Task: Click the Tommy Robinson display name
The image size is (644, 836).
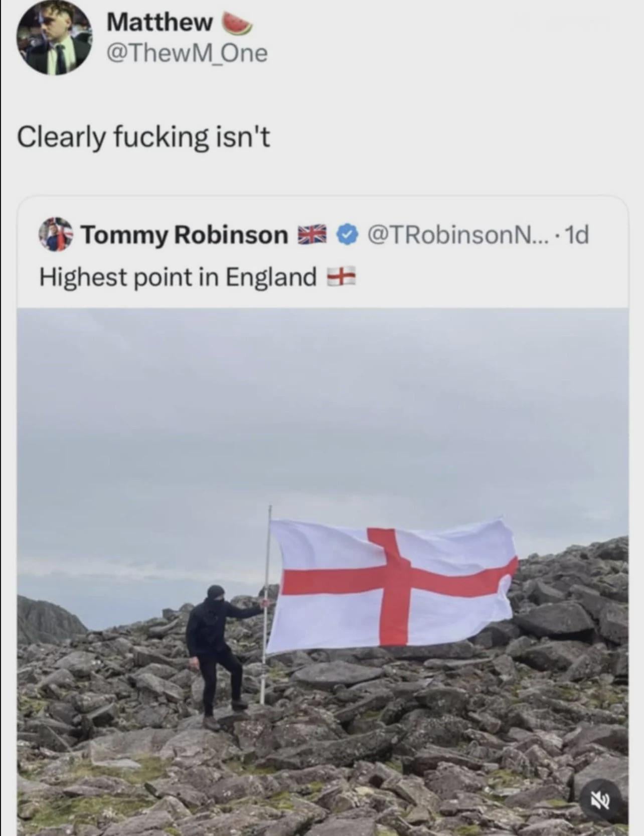Action: 185,234
